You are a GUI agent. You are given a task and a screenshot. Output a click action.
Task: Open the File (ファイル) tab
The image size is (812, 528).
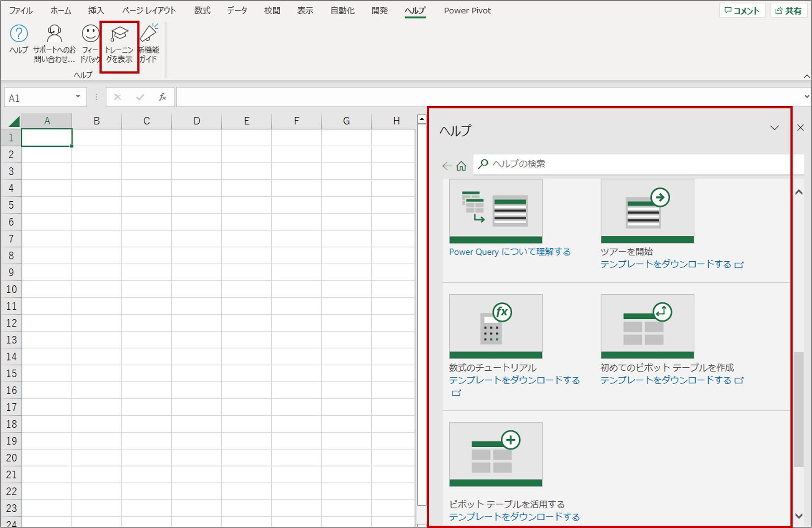pos(21,11)
